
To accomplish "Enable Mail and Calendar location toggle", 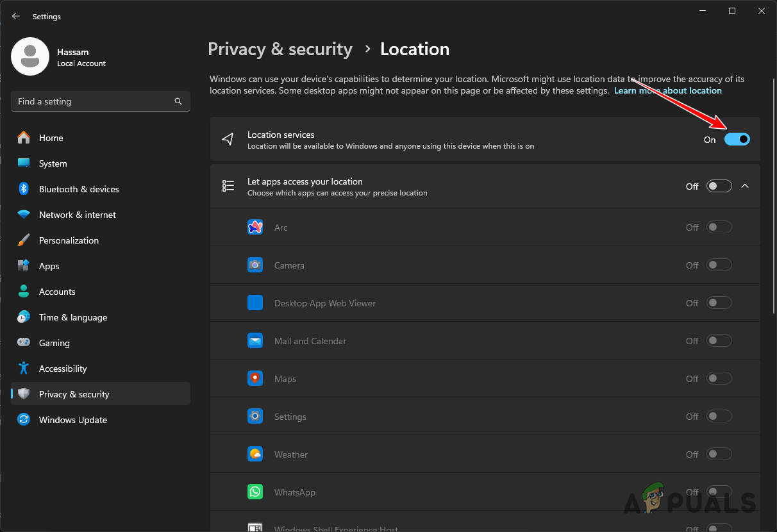I will coord(719,340).
